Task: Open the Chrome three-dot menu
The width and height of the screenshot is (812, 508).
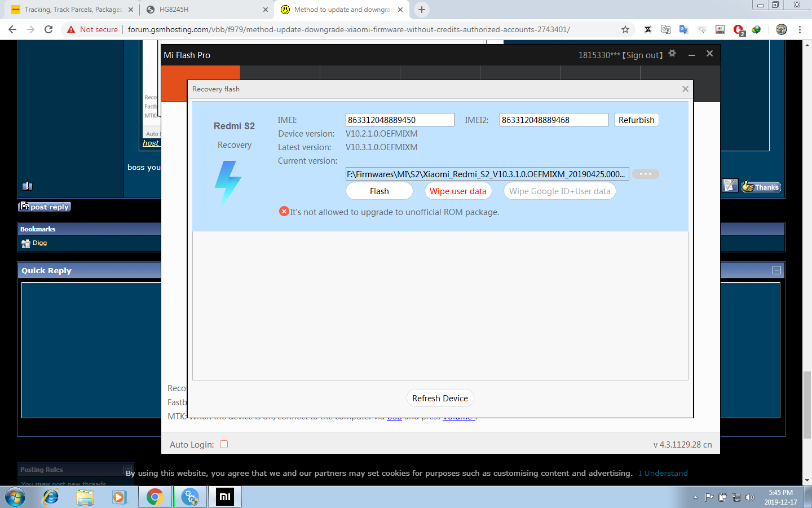Action: (800, 29)
